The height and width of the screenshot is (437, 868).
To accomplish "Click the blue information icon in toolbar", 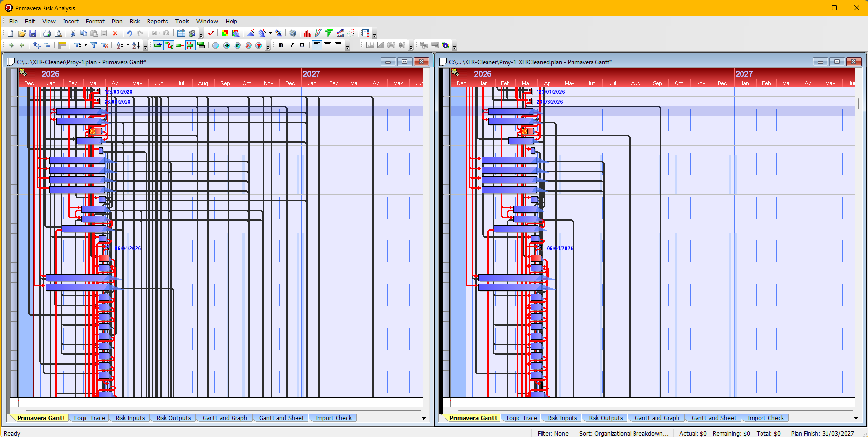I will pyautogui.click(x=445, y=45).
